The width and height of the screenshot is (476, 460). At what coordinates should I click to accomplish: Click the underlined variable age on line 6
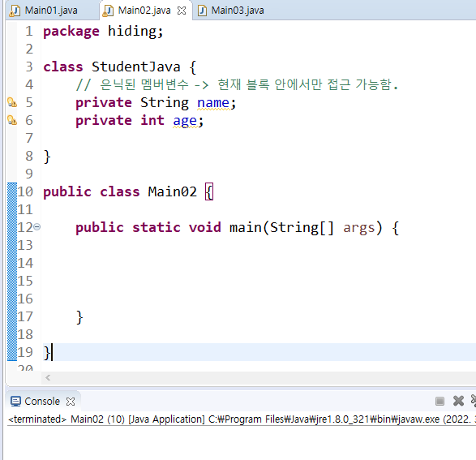(185, 121)
